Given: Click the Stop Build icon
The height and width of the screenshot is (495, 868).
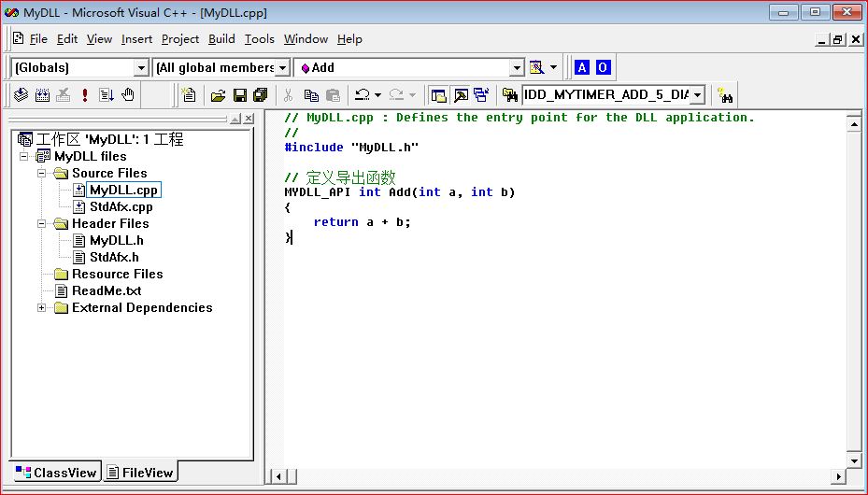Looking at the screenshot, I should point(64,95).
